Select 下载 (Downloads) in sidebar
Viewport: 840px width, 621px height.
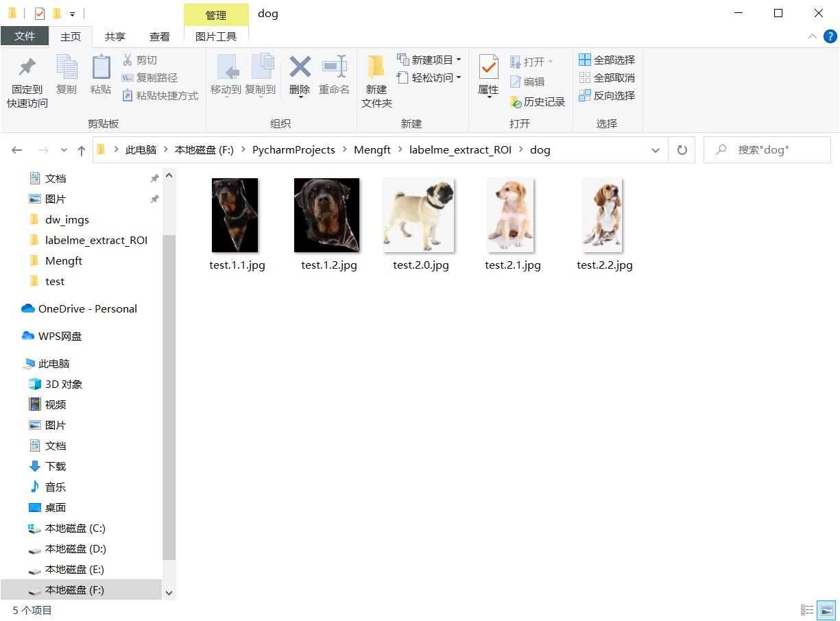pos(56,467)
